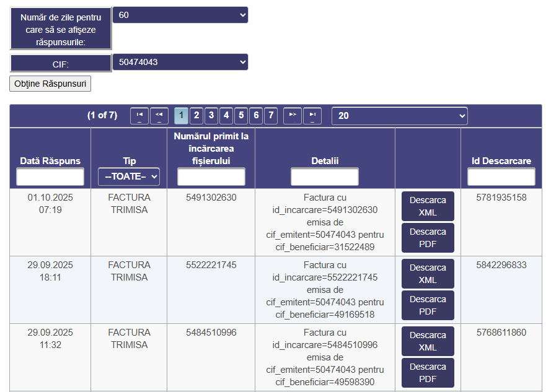The width and height of the screenshot is (551, 392).
Task: Jump to last page paginator icon
Action: pos(312,116)
